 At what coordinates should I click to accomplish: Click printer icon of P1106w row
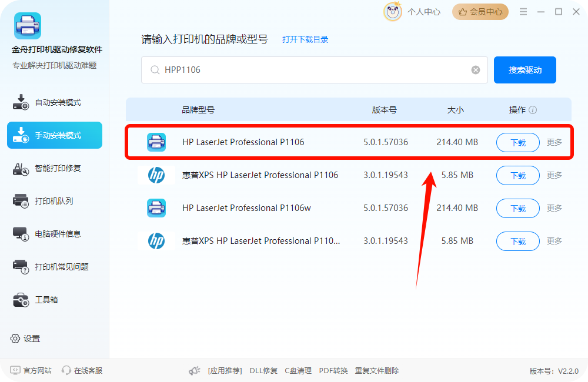[x=156, y=208]
